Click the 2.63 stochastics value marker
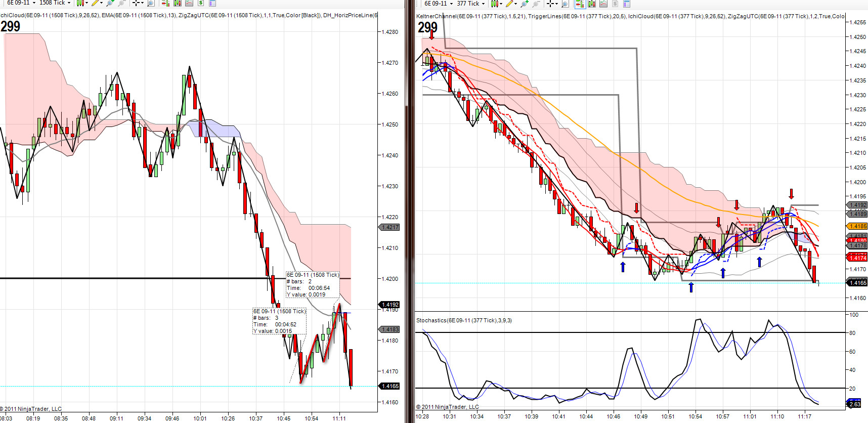This screenshot has width=868, height=423. point(854,404)
